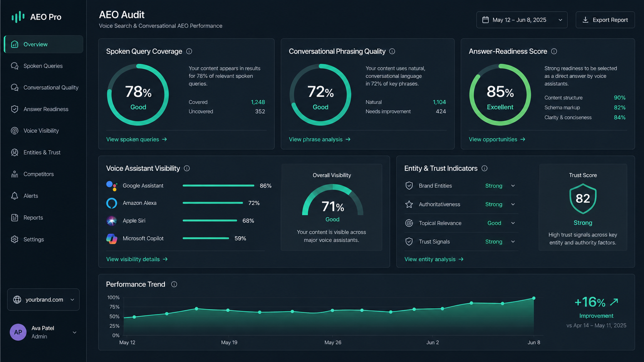Show info for Performance Trend
This screenshot has height=362, width=644.
pyautogui.click(x=174, y=284)
